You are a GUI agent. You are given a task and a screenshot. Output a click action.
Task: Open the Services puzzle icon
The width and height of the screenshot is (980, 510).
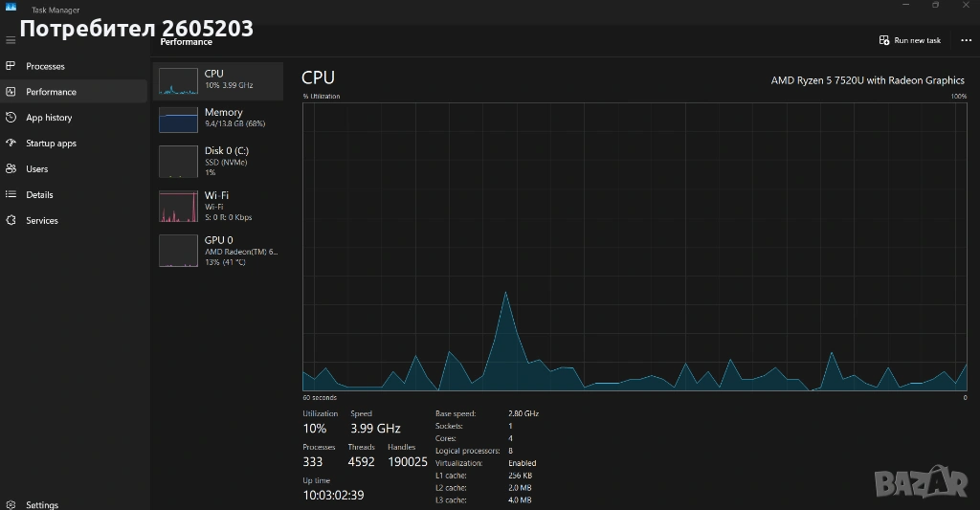point(11,220)
